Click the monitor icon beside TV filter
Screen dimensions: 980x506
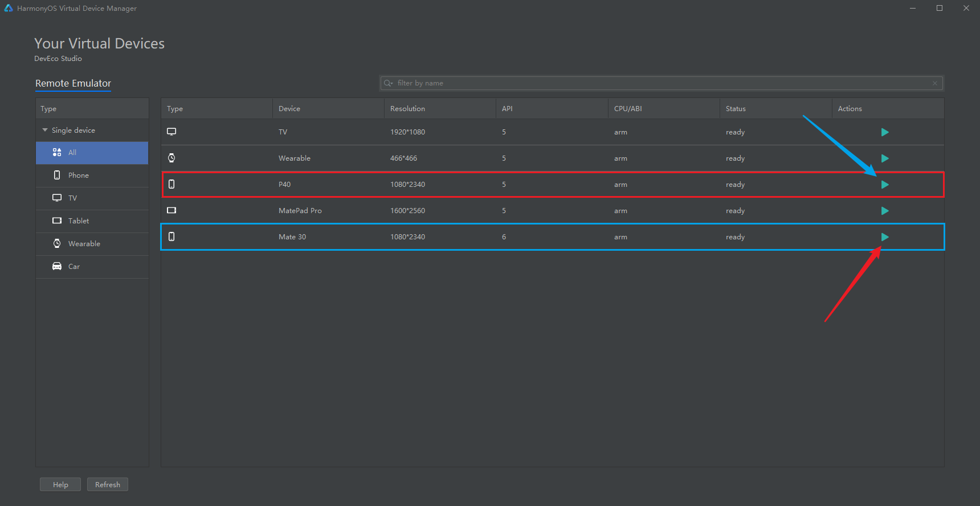(x=57, y=198)
